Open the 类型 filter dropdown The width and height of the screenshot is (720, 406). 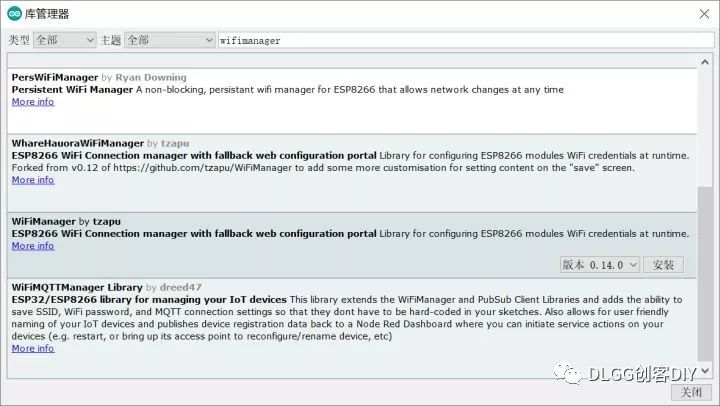point(64,40)
